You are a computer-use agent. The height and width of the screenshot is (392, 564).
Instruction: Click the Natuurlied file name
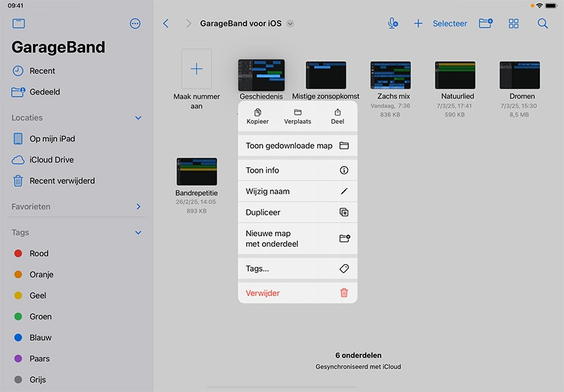click(x=458, y=96)
